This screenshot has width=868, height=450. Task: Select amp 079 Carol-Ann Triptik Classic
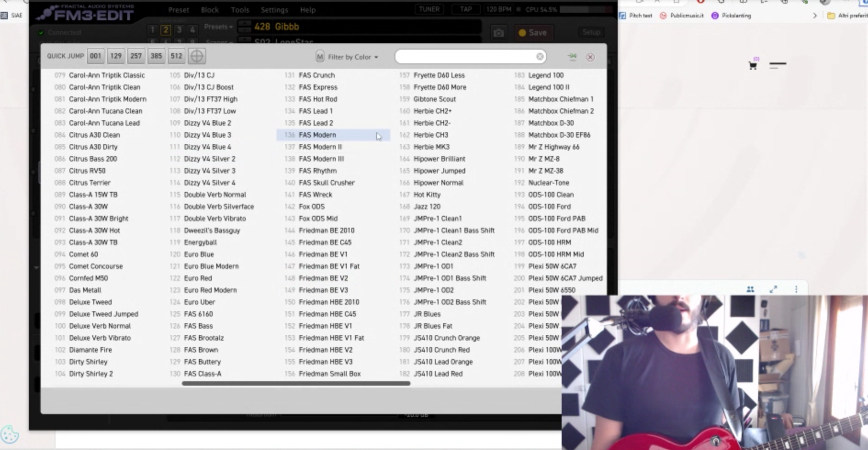(x=100, y=75)
